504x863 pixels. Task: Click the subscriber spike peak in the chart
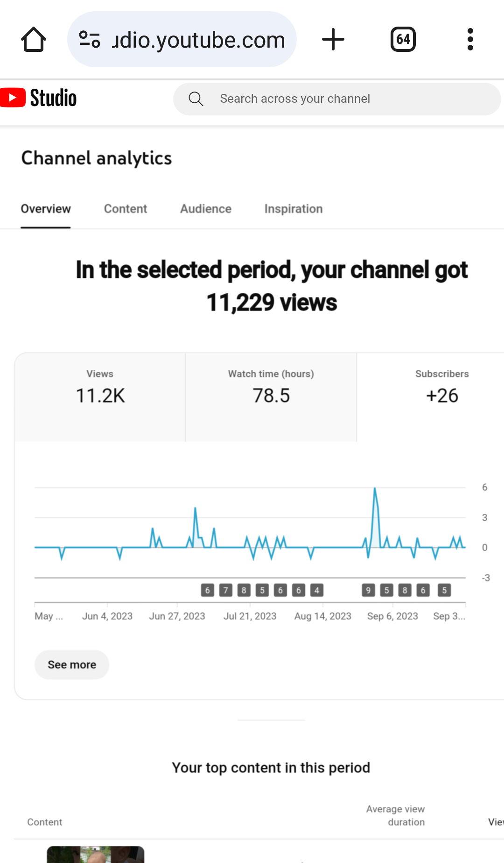click(x=375, y=488)
